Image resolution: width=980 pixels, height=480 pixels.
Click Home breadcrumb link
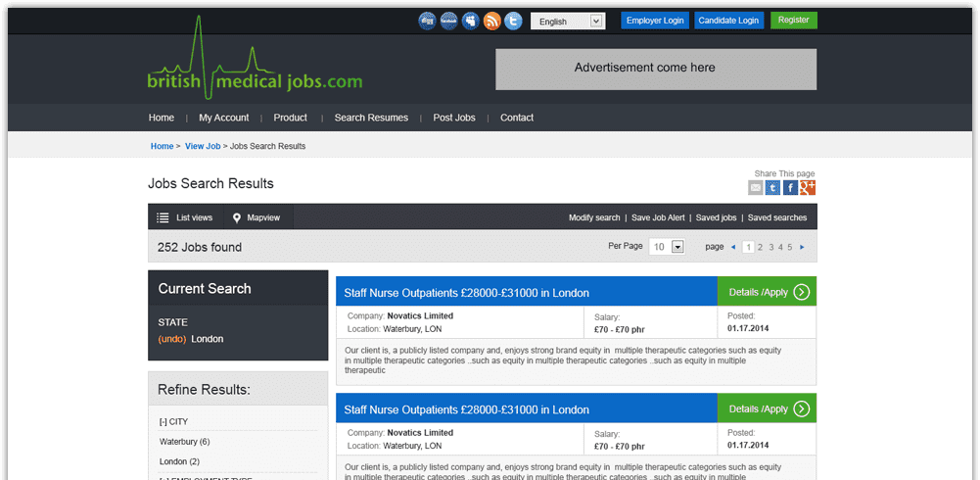[x=162, y=146]
